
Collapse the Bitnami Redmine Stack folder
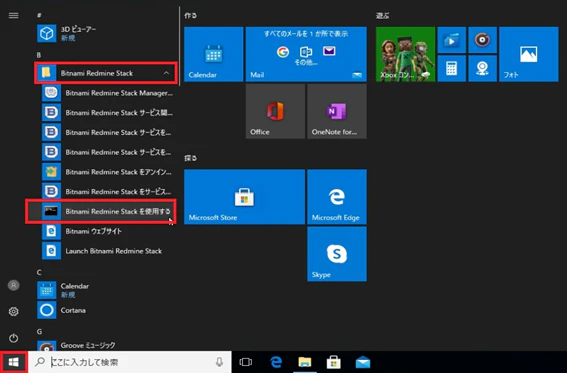pyautogui.click(x=106, y=73)
